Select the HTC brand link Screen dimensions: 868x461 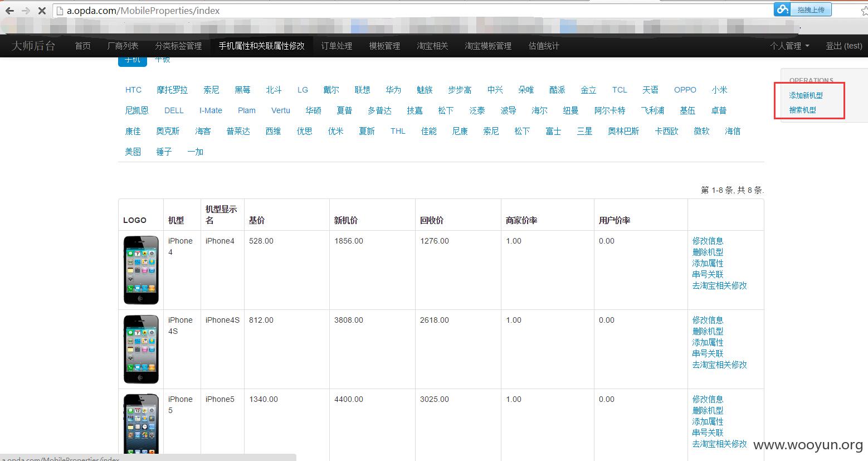133,90
